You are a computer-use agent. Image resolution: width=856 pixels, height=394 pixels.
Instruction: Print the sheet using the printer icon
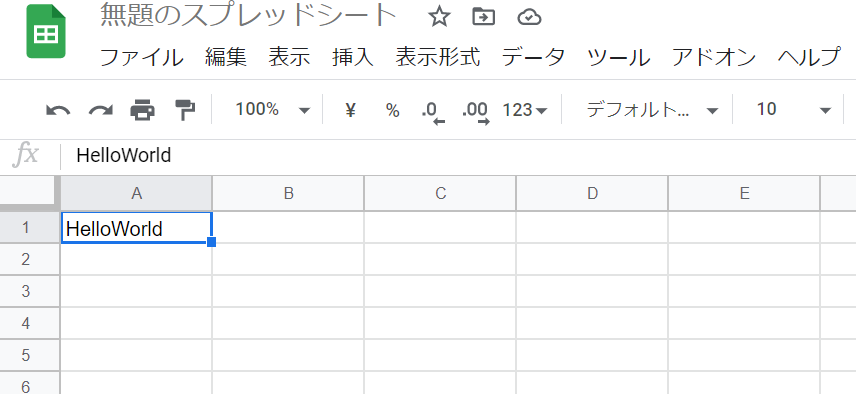tap(142, 110)
